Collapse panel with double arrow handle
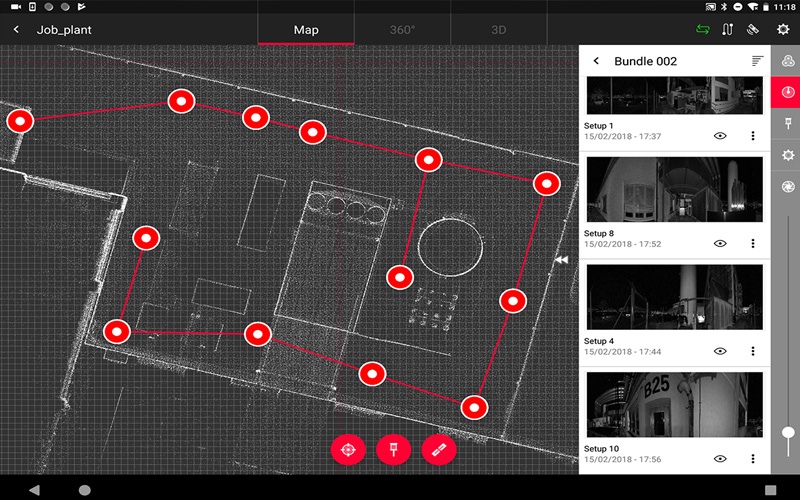The image size is (800, 500). click(561, 260)
